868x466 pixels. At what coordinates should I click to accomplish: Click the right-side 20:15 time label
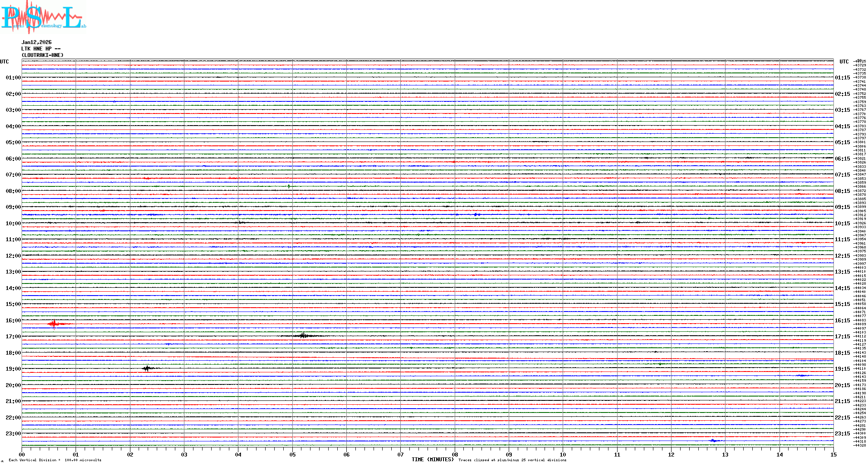pos(842,385)
